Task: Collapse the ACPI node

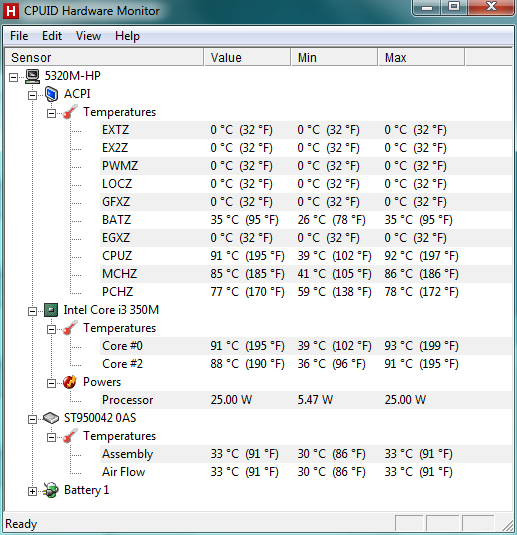Action: 32,95
